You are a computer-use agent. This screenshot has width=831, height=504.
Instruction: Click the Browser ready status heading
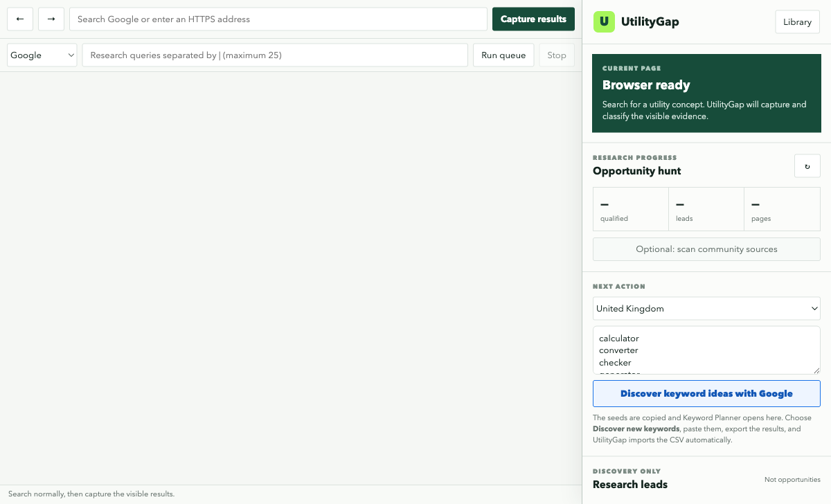646,85
